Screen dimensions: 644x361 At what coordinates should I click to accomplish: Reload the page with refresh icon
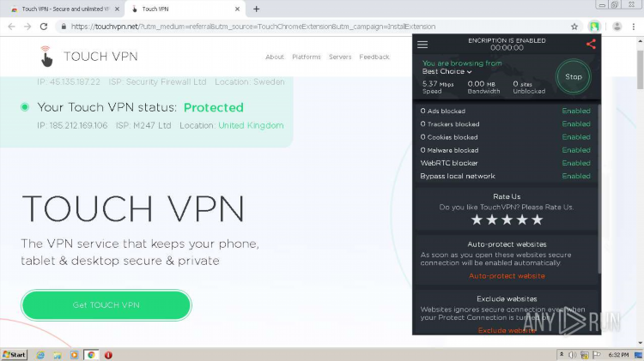[44, 27]
